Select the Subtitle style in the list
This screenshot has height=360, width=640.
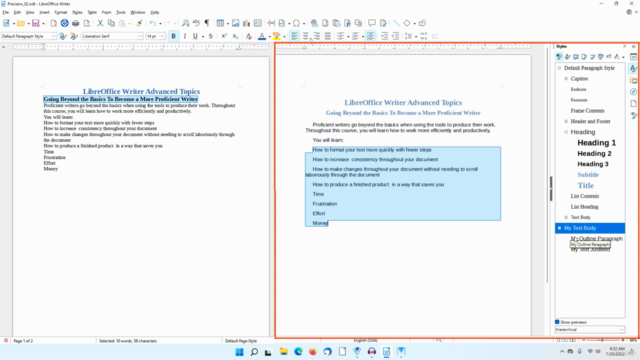coord(588,175)
